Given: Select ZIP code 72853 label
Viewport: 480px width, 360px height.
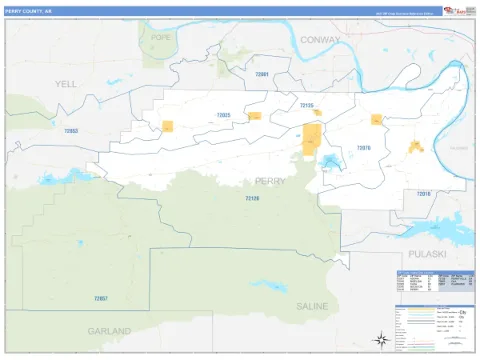Looking at the screenshot, I should (x=71, y=131).
